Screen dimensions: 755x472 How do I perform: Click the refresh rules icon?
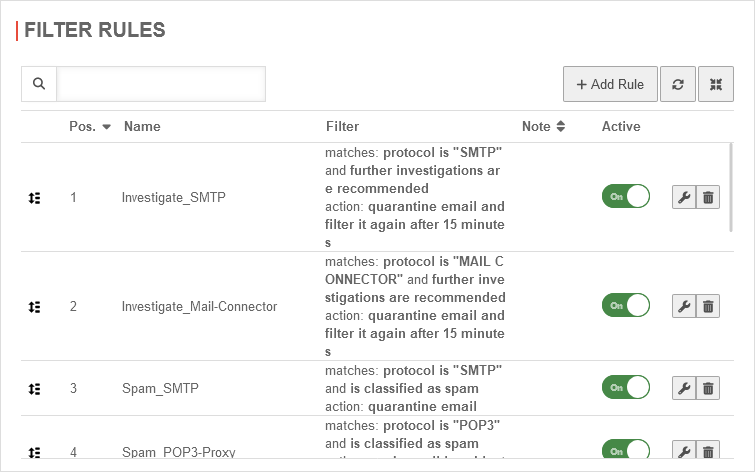point(678,85)
